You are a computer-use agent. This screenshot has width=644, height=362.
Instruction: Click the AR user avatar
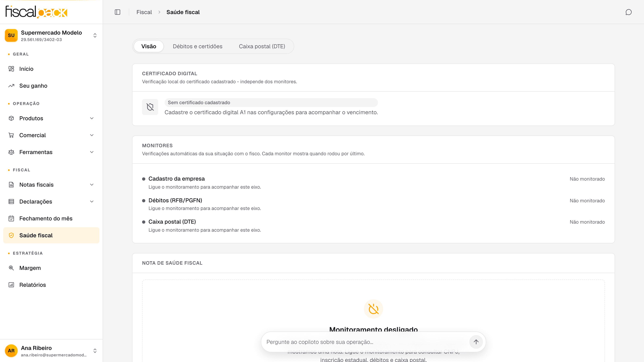click(x=11, y=351)
